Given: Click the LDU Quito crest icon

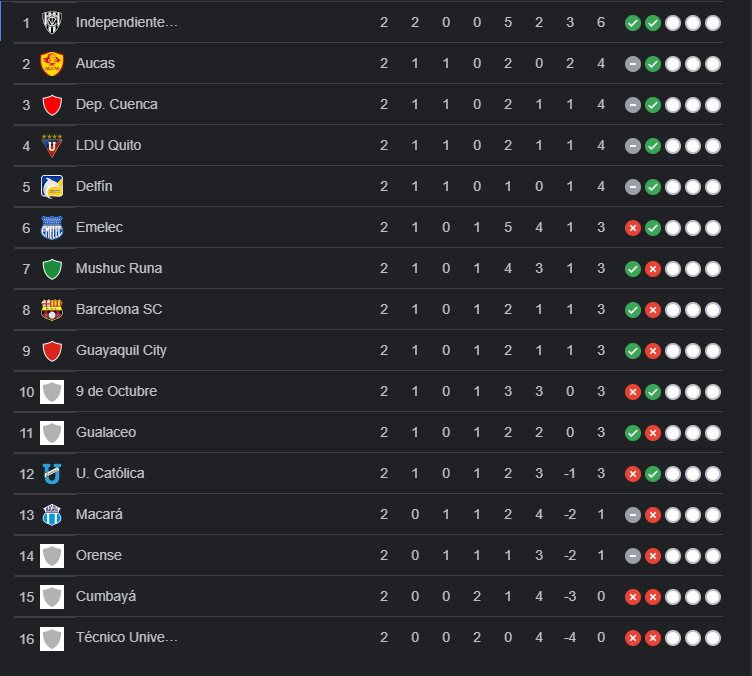Looking at the screenshot, I should pos(52,145).
